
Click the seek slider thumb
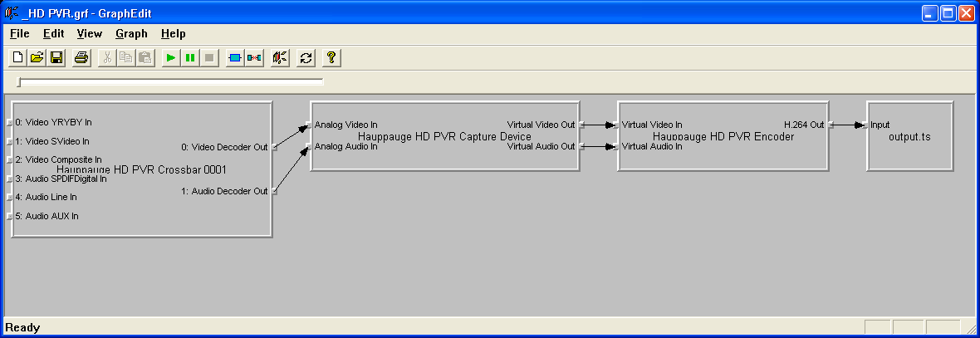[x=19, y=82]
